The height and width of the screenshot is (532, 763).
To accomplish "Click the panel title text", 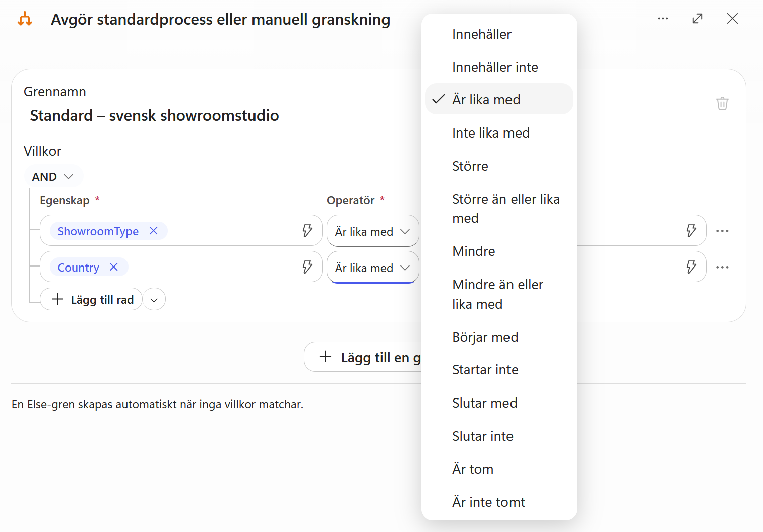I will point(220,19).
